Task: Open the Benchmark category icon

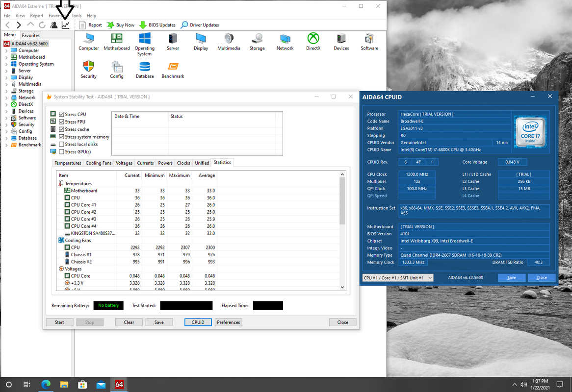Action: pyautogui.click(x=173, y=70)
